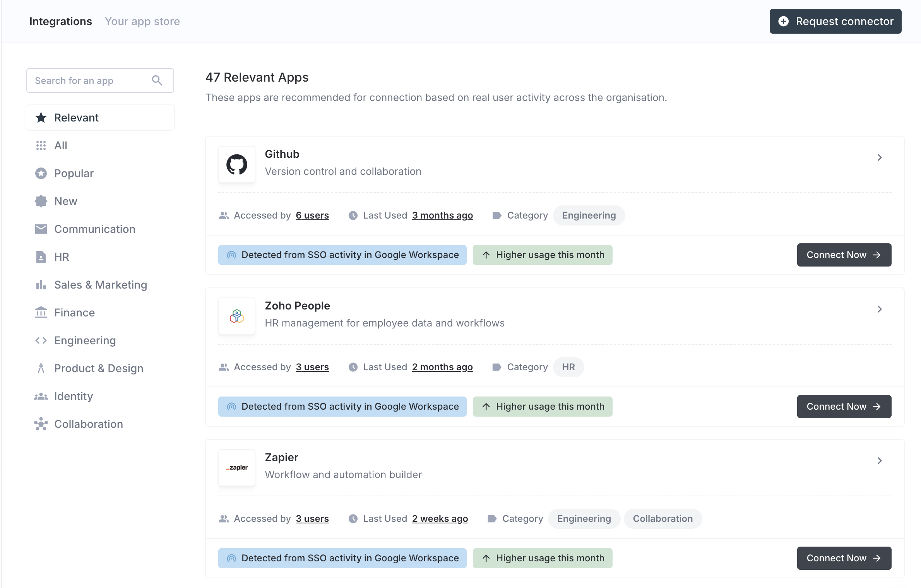
Task: Open Popular category via star badge icon
Action: point(41,173)
